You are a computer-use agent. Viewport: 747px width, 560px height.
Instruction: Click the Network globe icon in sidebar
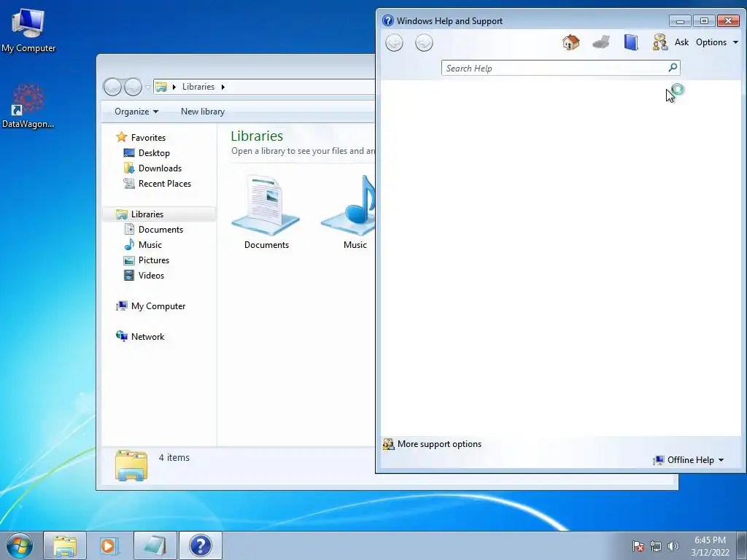(x=122, y=336)
